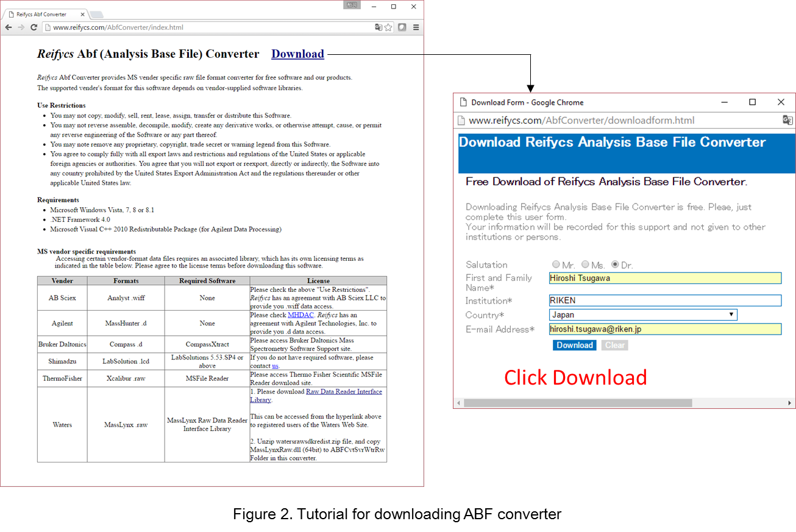Click the 'ThermoFisher' vendor cell
This screenshot has height=532, width=796.
[x=62, y=378]
